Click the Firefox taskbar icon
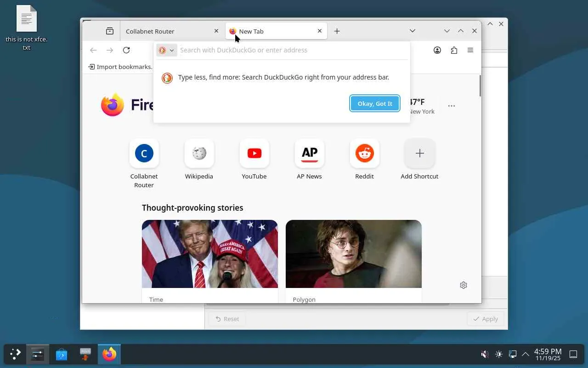588x368 pixels. [109, 354]
